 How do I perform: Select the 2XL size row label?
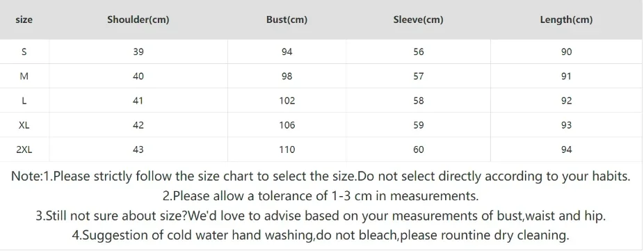coord(24,149)
